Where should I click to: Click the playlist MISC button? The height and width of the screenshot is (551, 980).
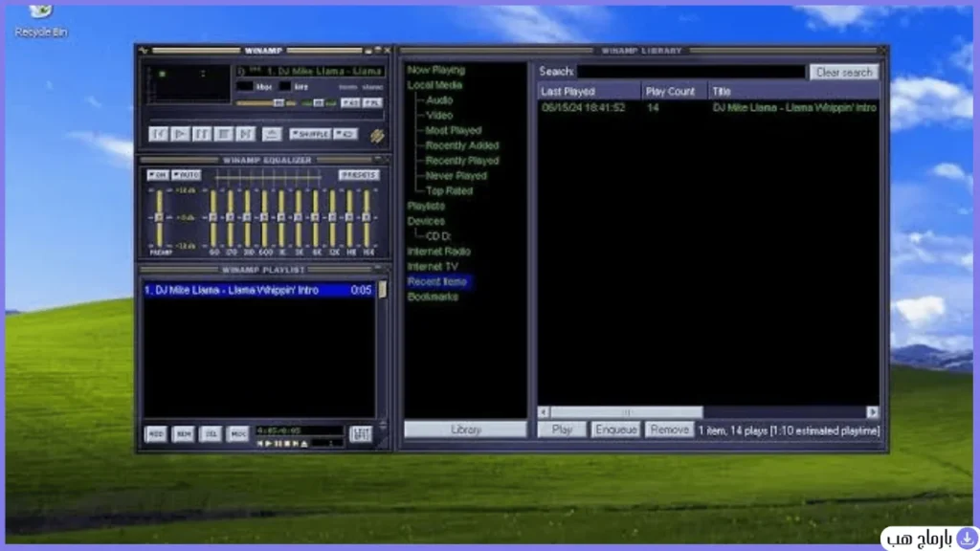(x=238, y=433)
